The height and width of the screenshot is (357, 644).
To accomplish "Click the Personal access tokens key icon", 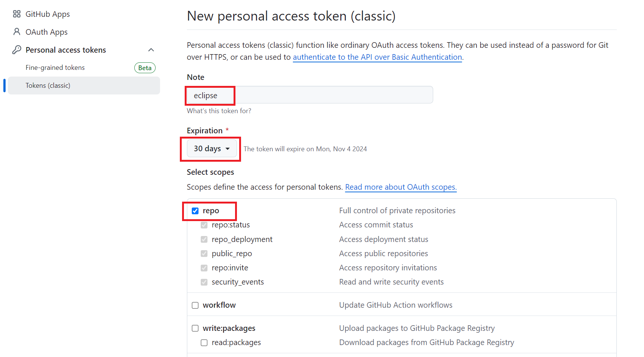I will coord(17,50).
